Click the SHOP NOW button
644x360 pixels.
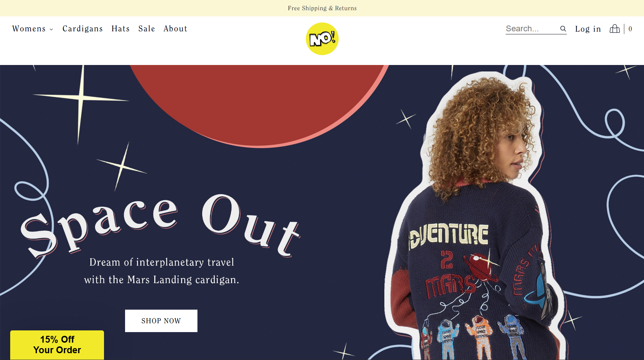[x=161, y=321]
